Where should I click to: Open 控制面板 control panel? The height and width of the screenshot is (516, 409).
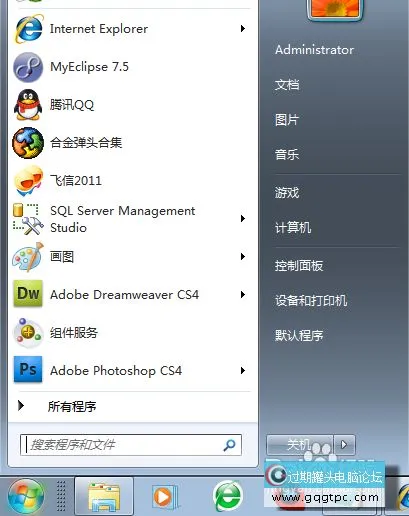coord(299,266)
